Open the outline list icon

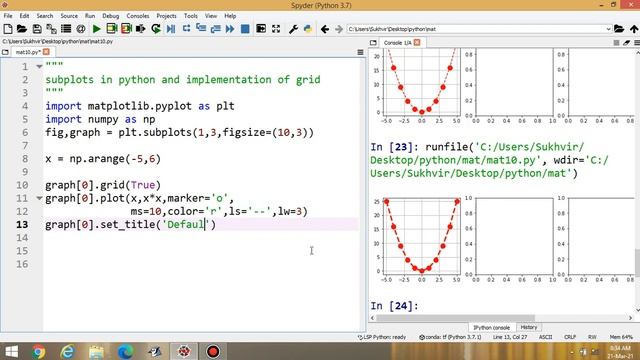[66, 29]
